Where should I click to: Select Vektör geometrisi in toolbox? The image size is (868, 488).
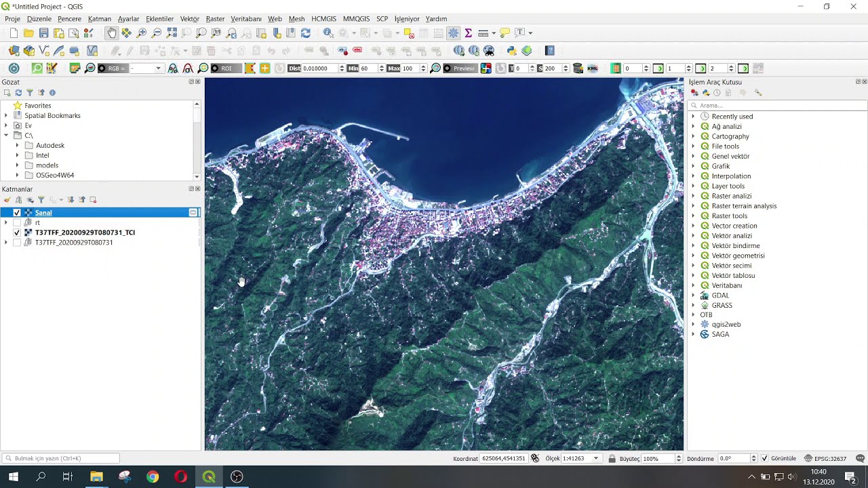point(738,256)
